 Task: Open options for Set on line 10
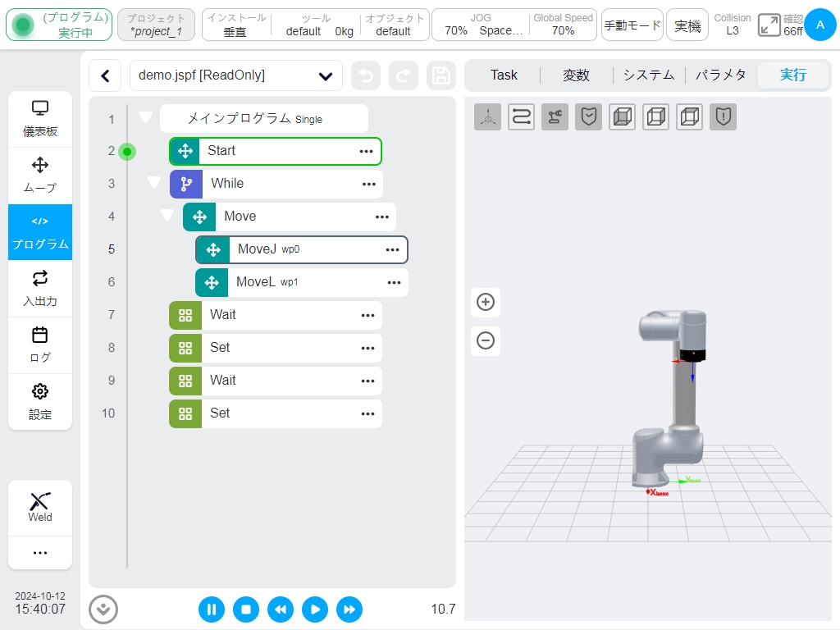(368, 413)
